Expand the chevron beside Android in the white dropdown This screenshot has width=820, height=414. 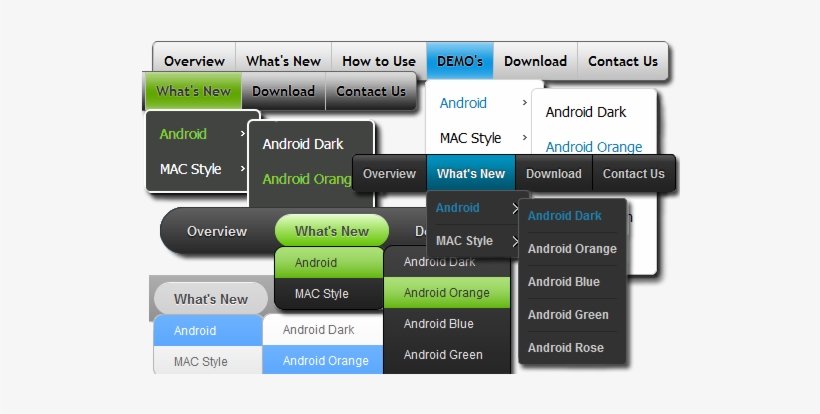coord(525,102)
